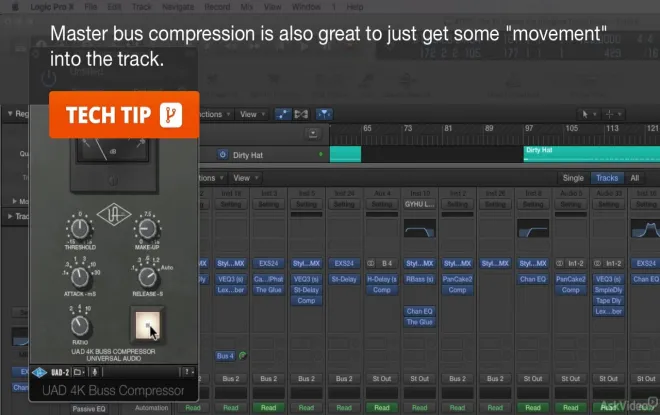
Task: Click the stereo format icon on Audio 5 input
Action: 560,263
